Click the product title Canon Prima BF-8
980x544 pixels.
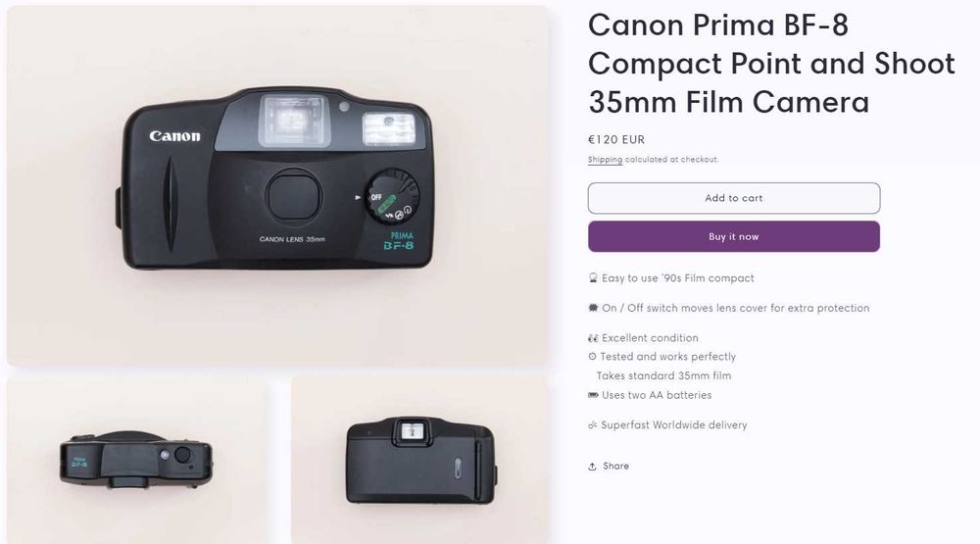pyautogui.click(x=718, y=25)
